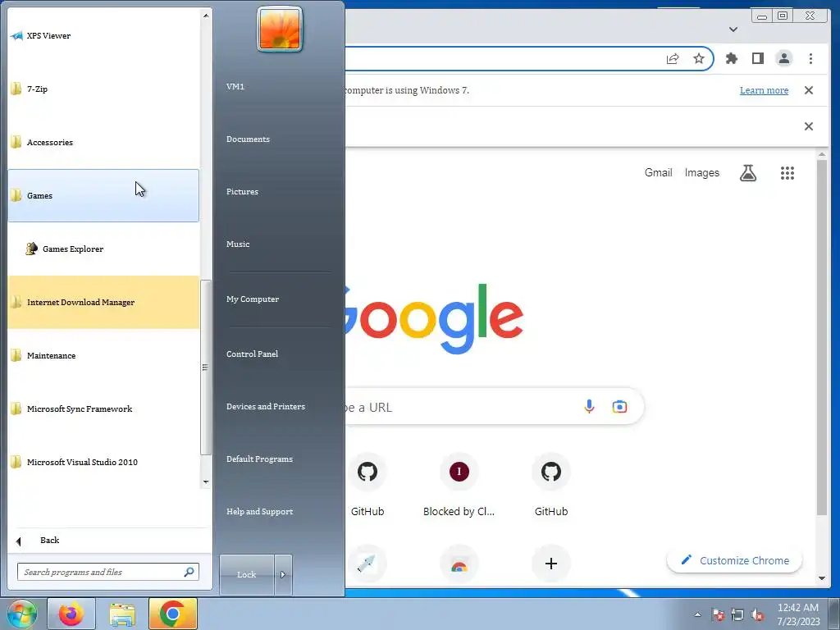840x630 pixels.
Task: Show hidden system tray icons
Action: pyautogui.click(x=697, y=614)
